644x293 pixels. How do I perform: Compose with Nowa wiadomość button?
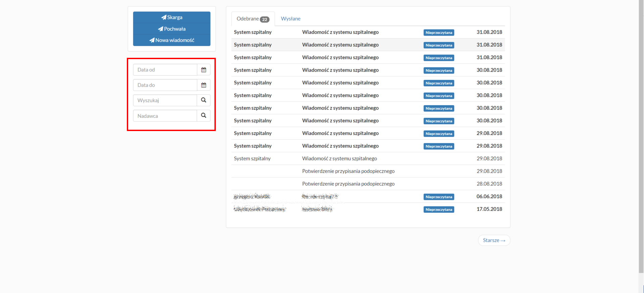pos(171,40)
